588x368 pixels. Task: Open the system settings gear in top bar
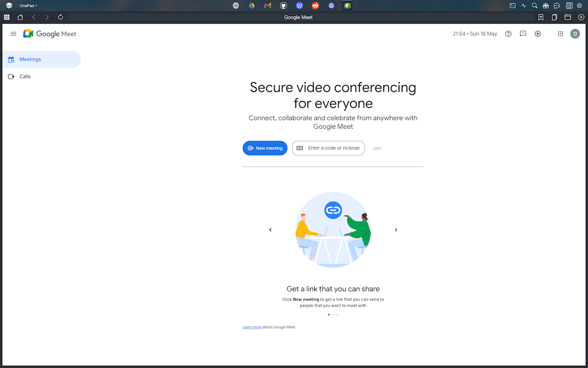coord(579,6)
